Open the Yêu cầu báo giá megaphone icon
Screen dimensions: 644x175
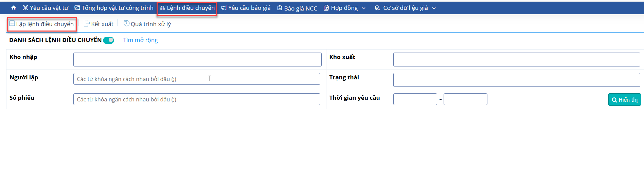[x=224, y=8]
